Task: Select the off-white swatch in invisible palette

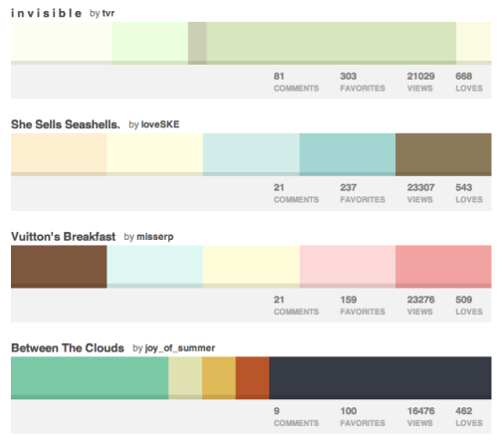Action: click(61, 43)
